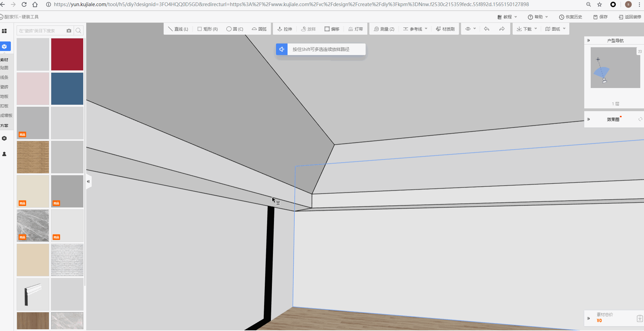This screenshot has height=331, width=644.
Task: Open the 地板 flooring category
Action: [4, 97]
